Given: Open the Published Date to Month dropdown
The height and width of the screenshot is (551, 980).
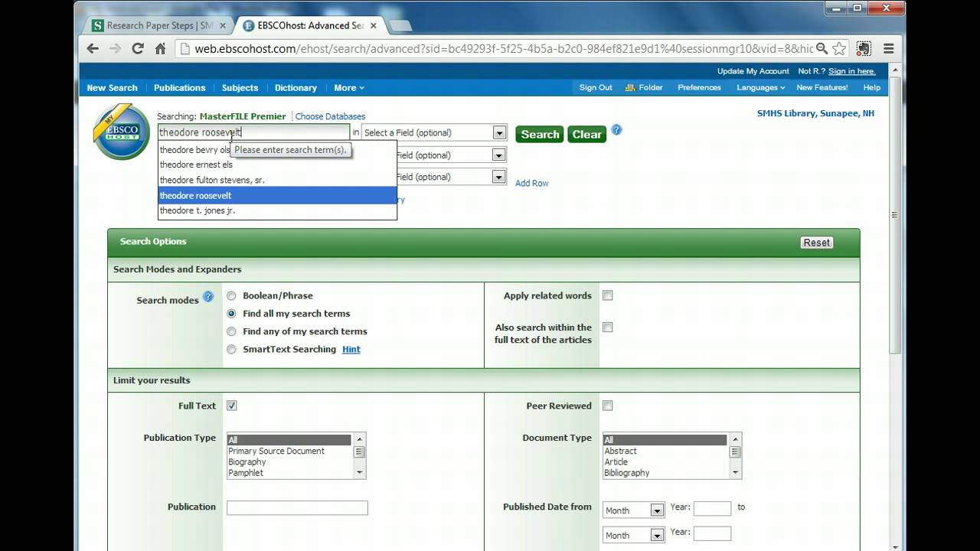Looking at the screenshot, I should point(633,535).
